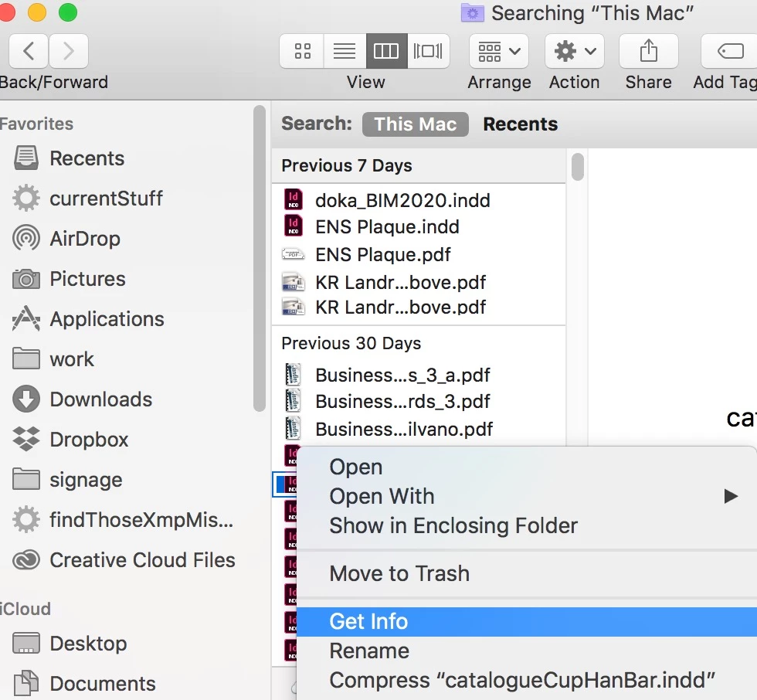Switch to list view

[x=345, y=51]
